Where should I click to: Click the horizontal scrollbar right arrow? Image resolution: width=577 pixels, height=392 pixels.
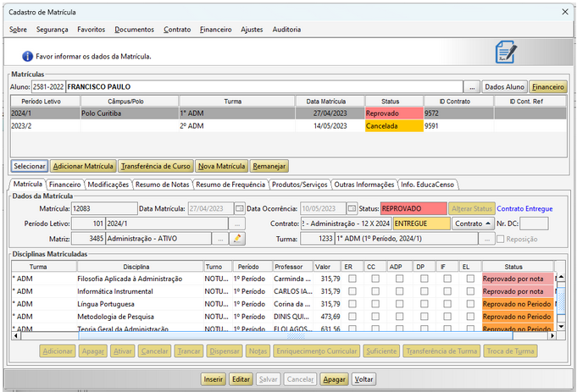coord(552,336)
